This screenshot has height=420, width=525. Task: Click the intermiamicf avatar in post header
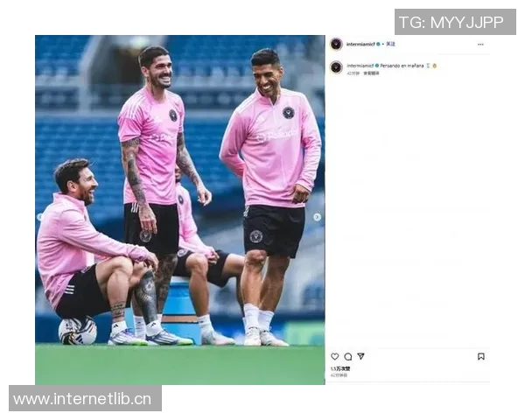(336, 45)
